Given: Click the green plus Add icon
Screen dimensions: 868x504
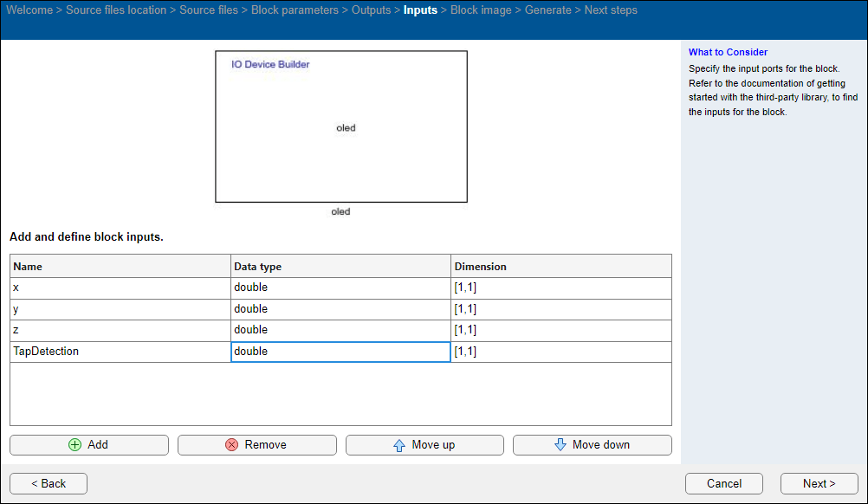Looking at the screenshot, I should (74, 444).
